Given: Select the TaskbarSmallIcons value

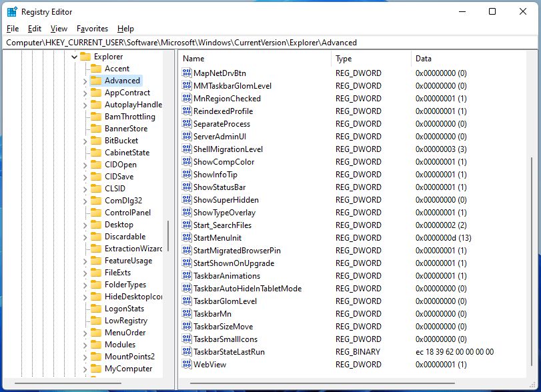Looking at the screenshot, I should 225,339.
